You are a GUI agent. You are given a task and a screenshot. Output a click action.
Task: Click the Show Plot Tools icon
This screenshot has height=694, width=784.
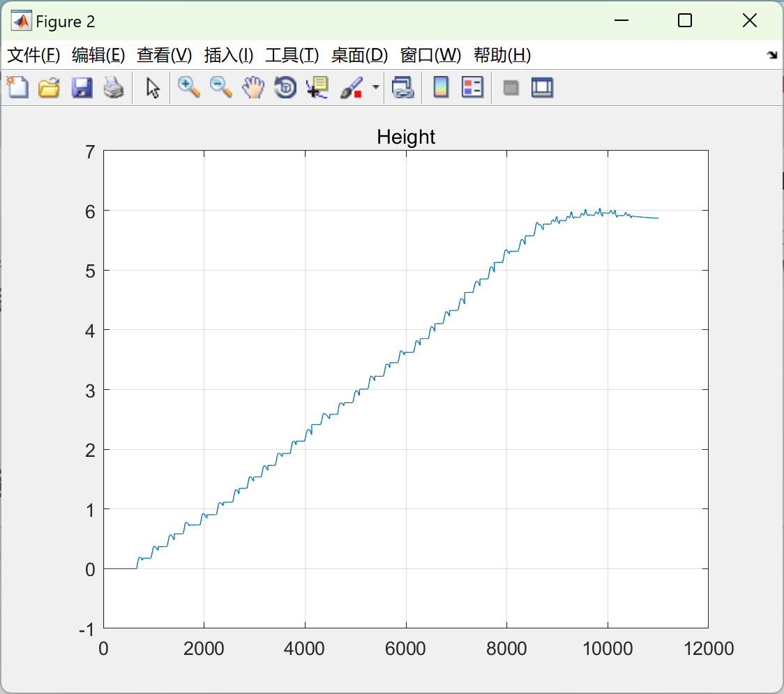[x=542, y=87]
